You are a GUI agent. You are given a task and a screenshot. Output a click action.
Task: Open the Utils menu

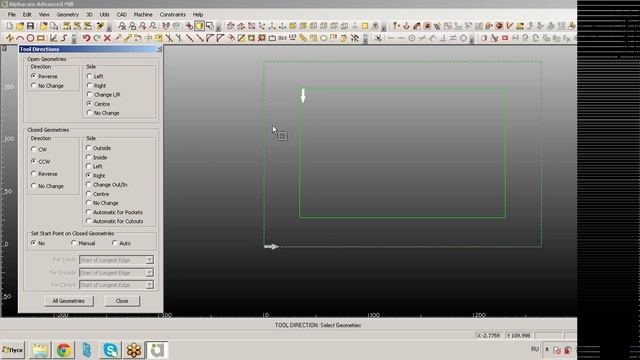coord(104,14)
